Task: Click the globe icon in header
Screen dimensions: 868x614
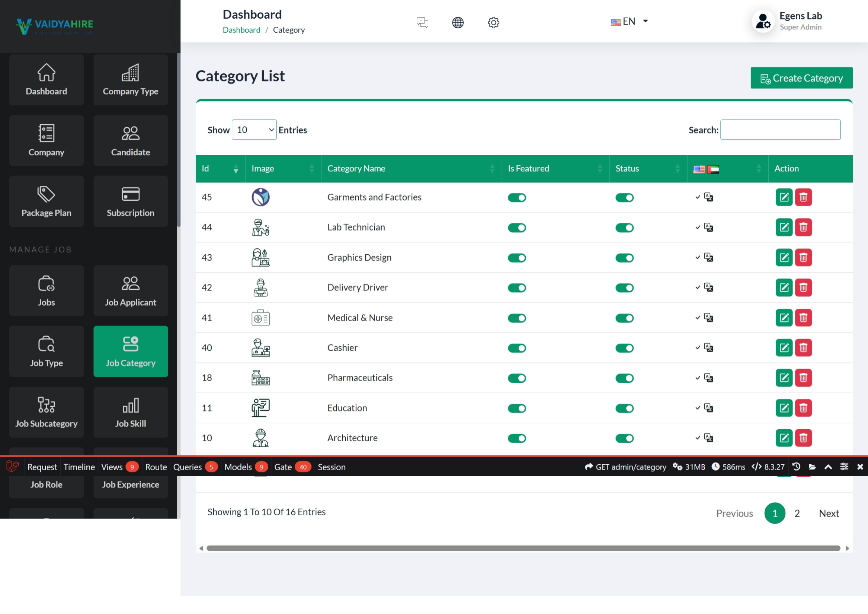Action: [x=457, y=22]
